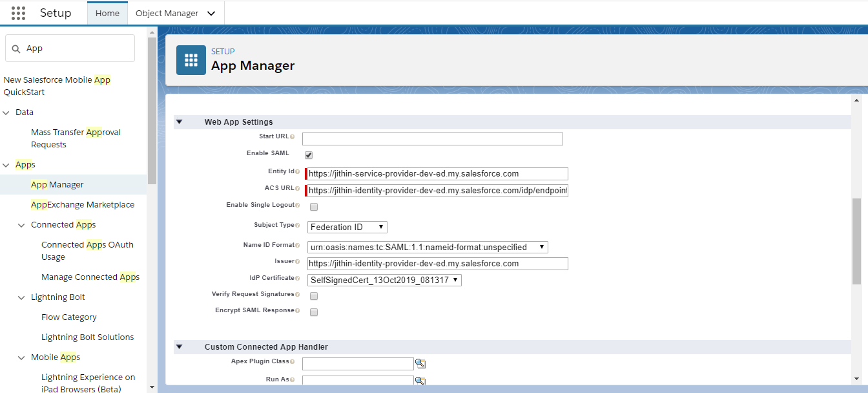868x393 pixels.
Task: Open the Object Manager tab dropdown arrow
Action: 211,13
